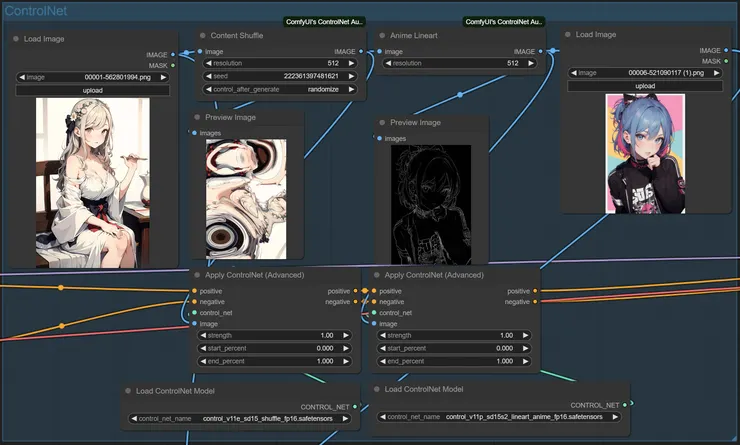Click the images input port of the lineart preview node
Screen dimensions: 740x445
[x=381, y=138]
